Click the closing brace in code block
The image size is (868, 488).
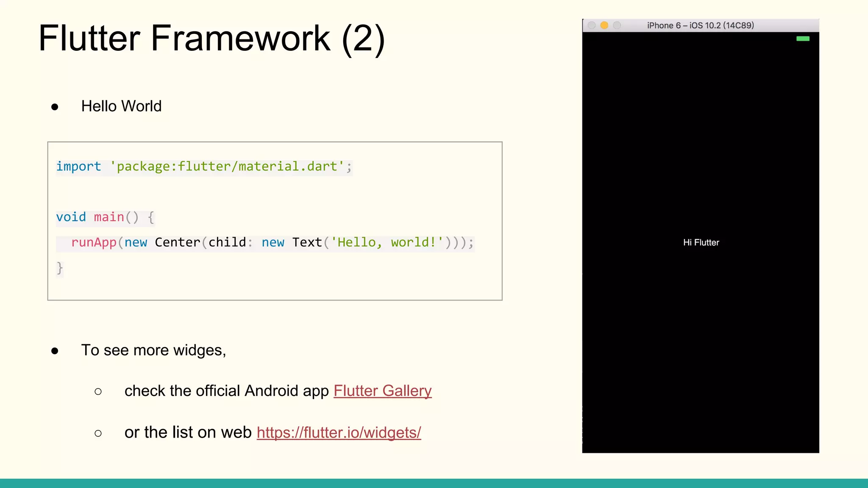(60, 268)
